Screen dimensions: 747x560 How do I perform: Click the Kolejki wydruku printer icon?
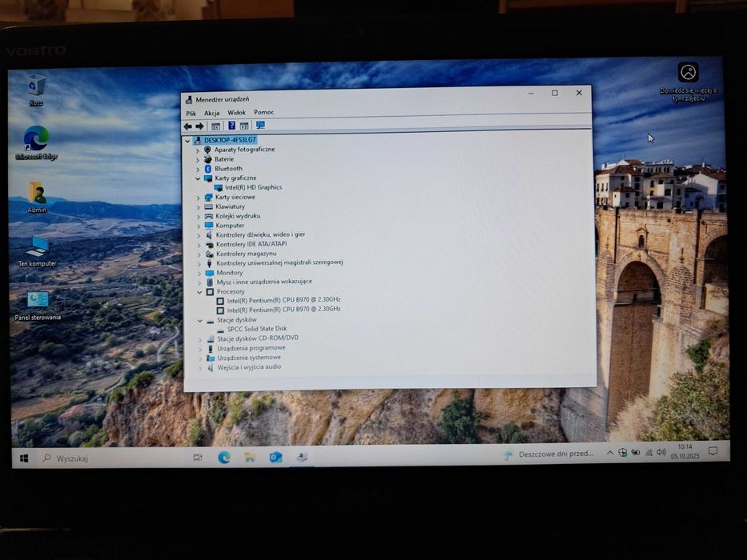[209, 216]
